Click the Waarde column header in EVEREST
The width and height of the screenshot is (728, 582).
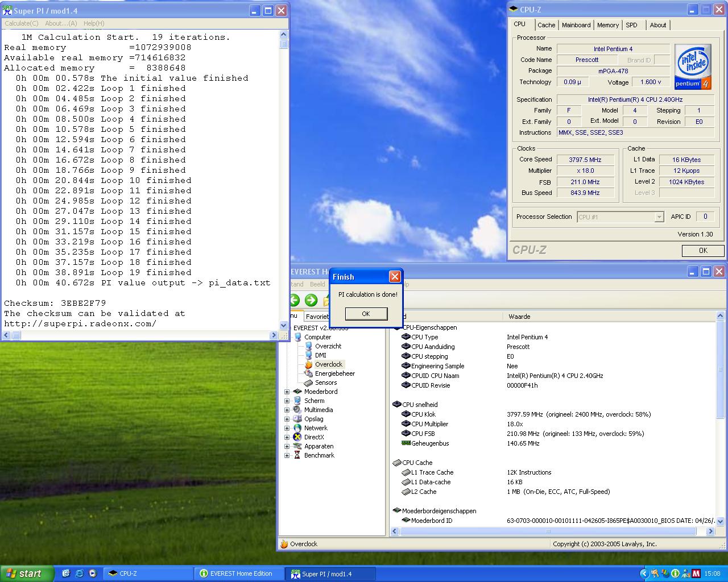[x=609, y=317]
